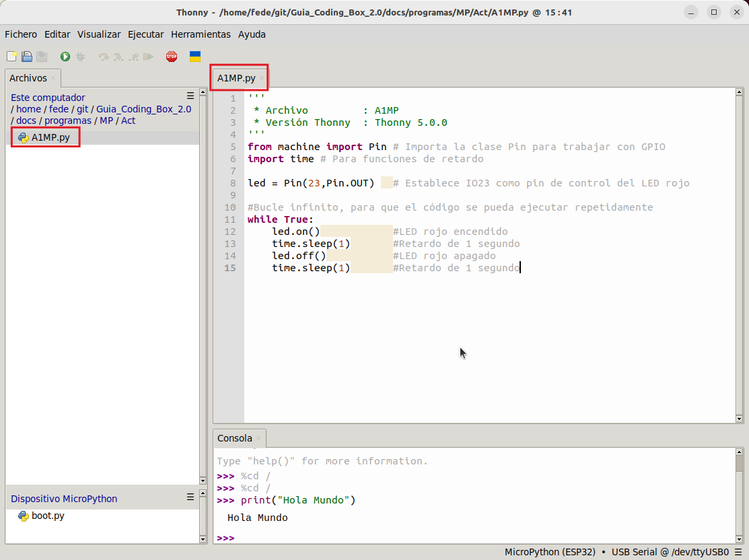Click '#LED rojo encendido' comment
The image size is (749, 560).
click(x=450, y=232)
